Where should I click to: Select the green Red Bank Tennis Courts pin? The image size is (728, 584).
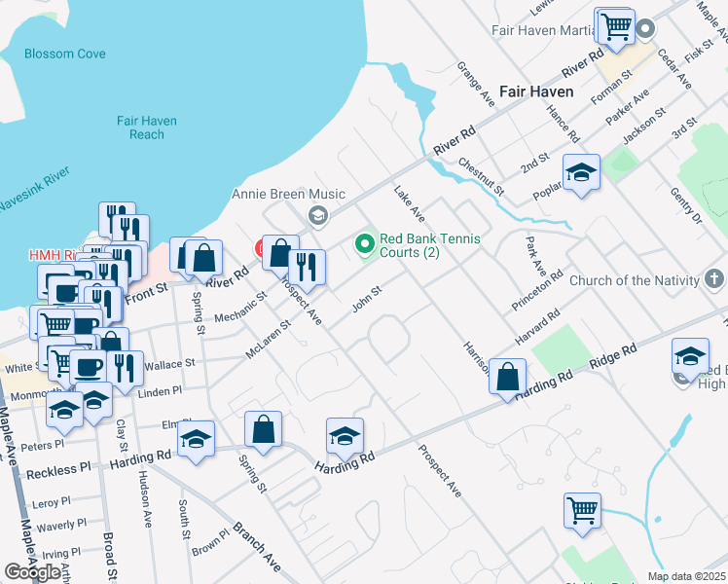(x=365, y=244)
